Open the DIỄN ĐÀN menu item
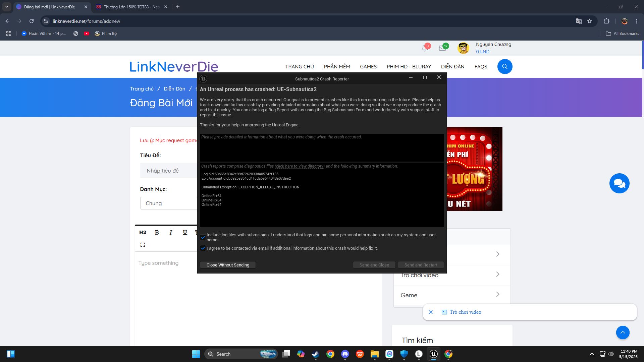Image resolution: width=644 pixels, height=362 pixels. tap(452, 67)
